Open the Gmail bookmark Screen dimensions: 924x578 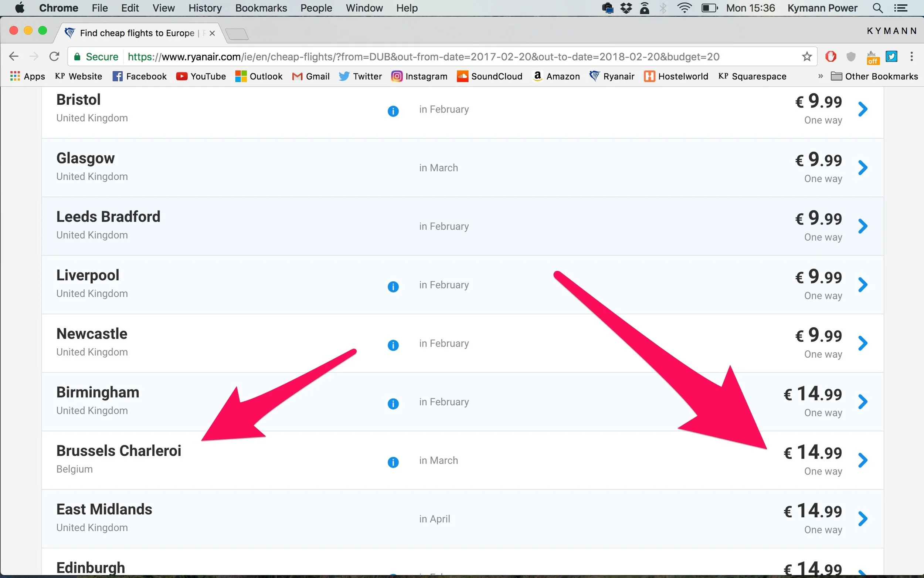pyautogui.click(x=310, y=76)
